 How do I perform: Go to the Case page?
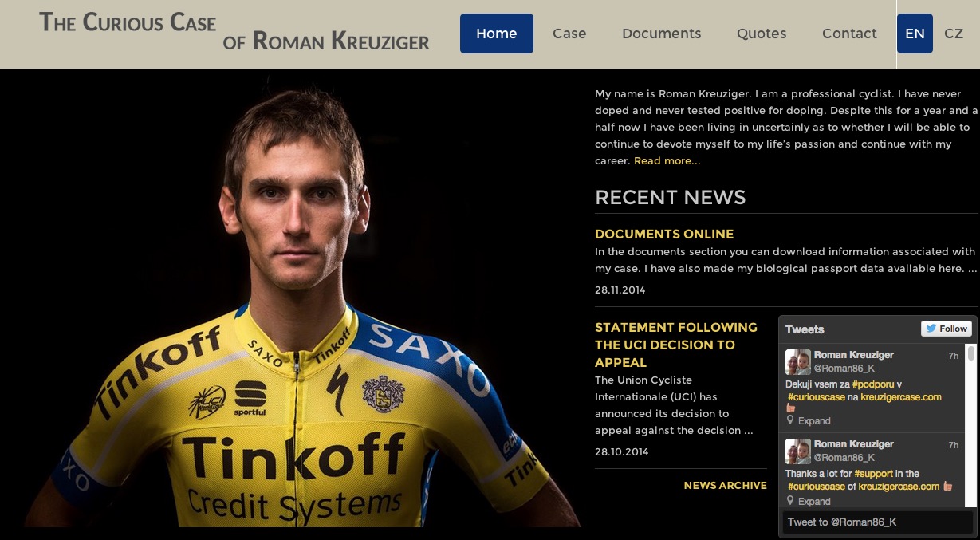click(x=569, y=34)
